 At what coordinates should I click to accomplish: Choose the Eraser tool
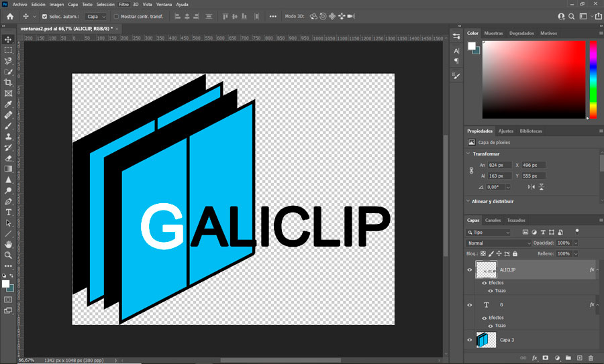click(8, 158)
